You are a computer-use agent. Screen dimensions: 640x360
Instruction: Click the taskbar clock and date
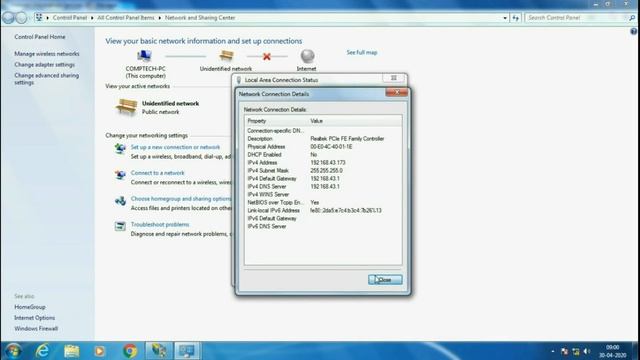pyautogui.click(x=612, y=351)
